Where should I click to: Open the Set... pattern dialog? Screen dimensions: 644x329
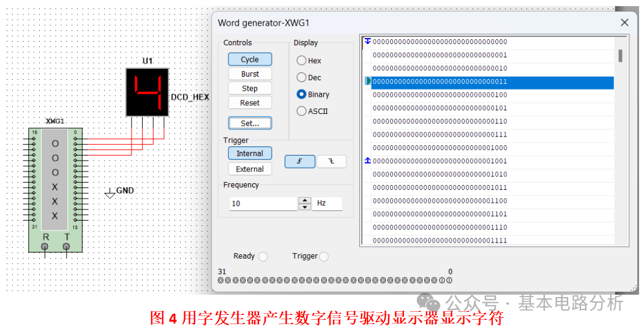[x=250, y=123]
